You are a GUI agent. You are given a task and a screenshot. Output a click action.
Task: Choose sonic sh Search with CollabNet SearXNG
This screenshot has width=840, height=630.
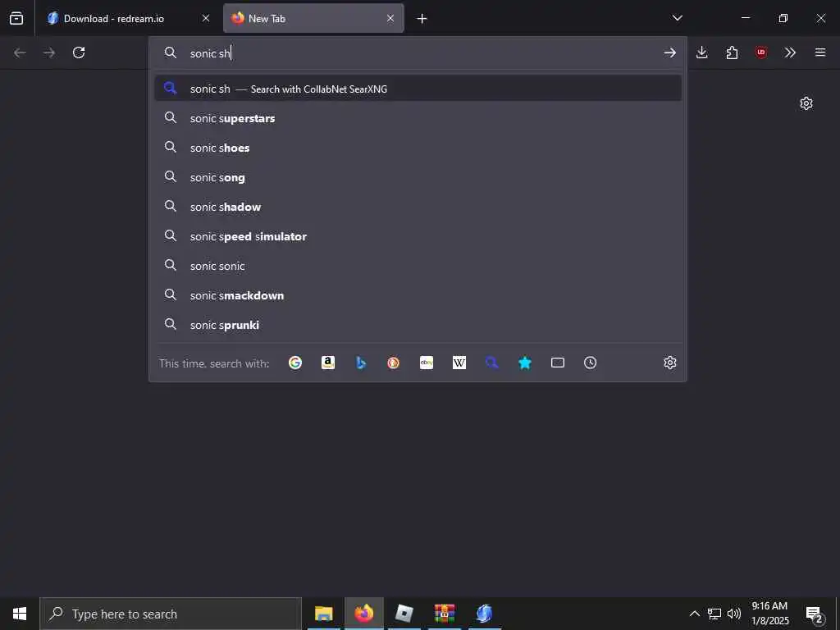coord(418,89)
